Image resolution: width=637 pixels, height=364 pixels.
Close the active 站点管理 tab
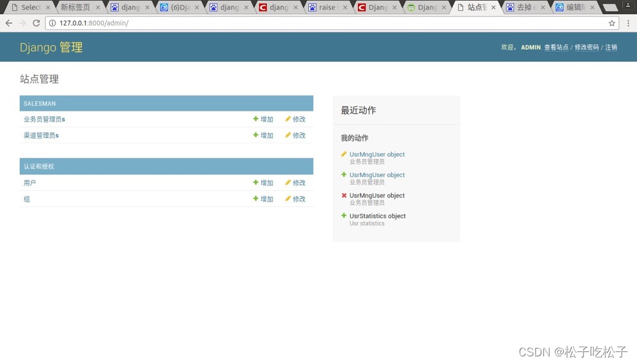pyautogui.click(x=493, y=7)
